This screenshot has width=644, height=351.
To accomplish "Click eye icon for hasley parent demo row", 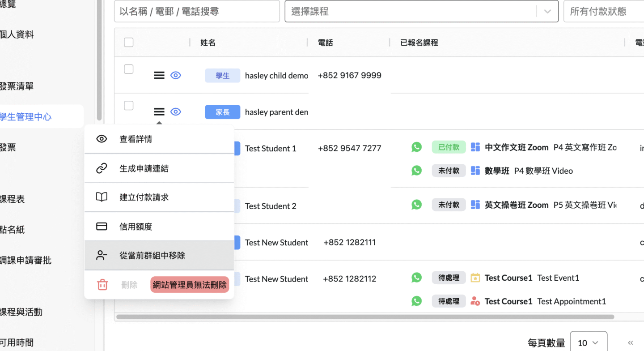I will pyautogui.click(x=176, y=112).
